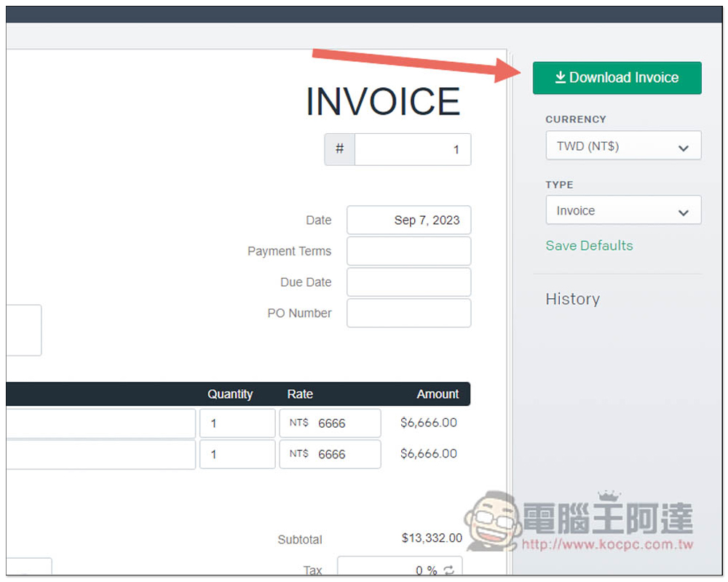The width and height of the screenshot is (728, 582).
Task: Click the PO Number label
Action: coord(299,314)
